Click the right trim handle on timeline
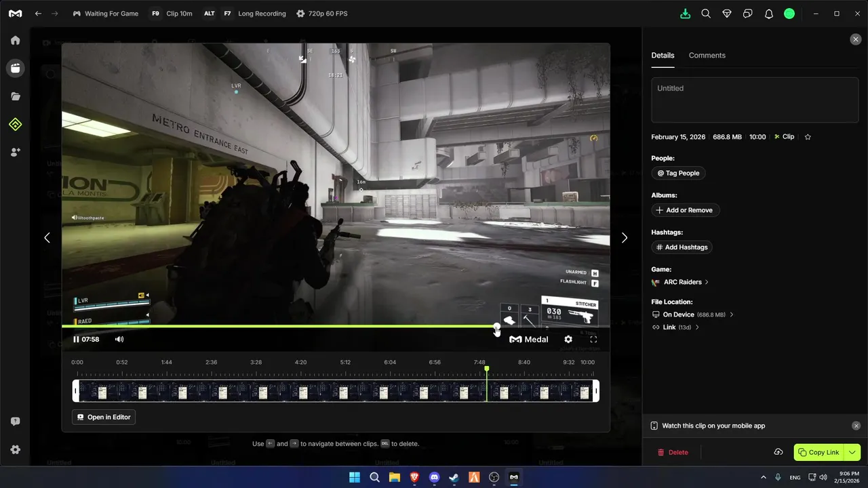Viewport: 868px width, 488px height. click(597, 391)
